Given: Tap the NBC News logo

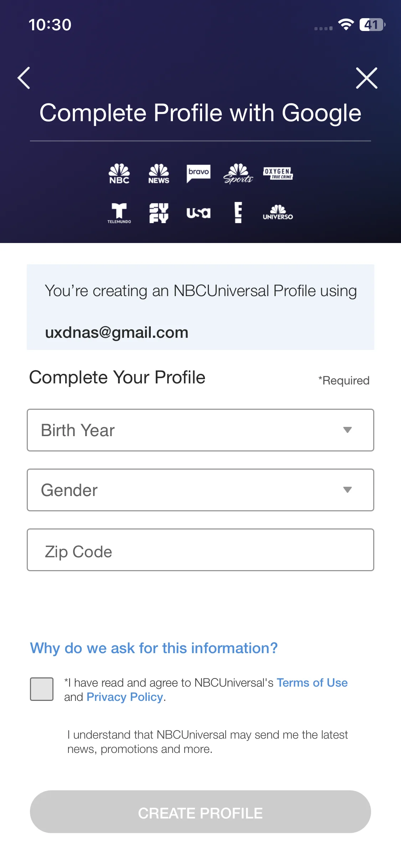Looking at the screenshot, I should click(x=159, y=174).
